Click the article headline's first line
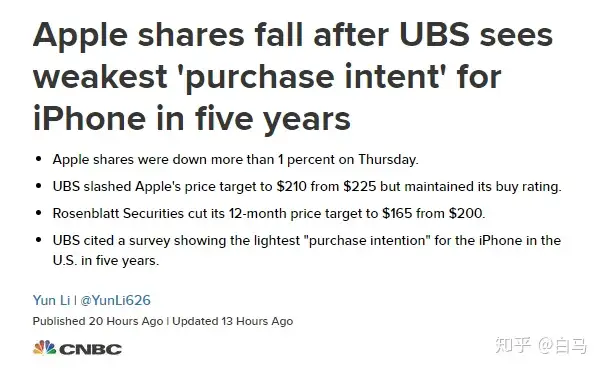Image resolution: width=603 pixels, height=371 pixels. click(293, 35)
